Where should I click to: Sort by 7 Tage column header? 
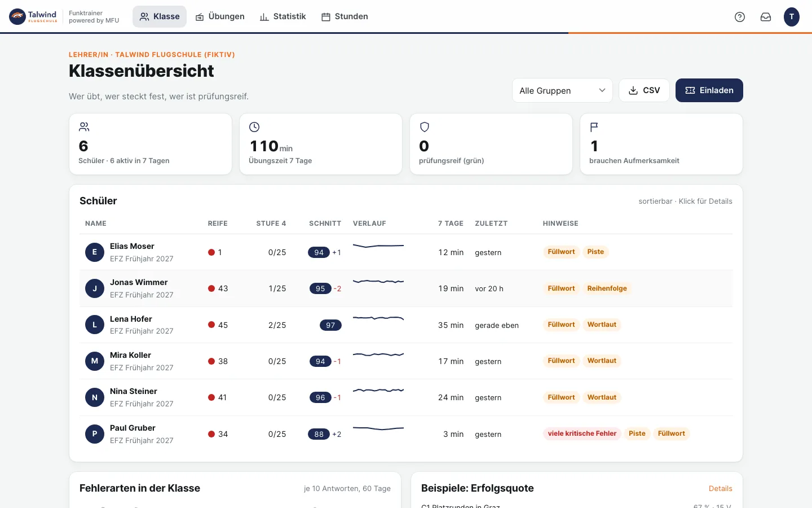[451, 224]
